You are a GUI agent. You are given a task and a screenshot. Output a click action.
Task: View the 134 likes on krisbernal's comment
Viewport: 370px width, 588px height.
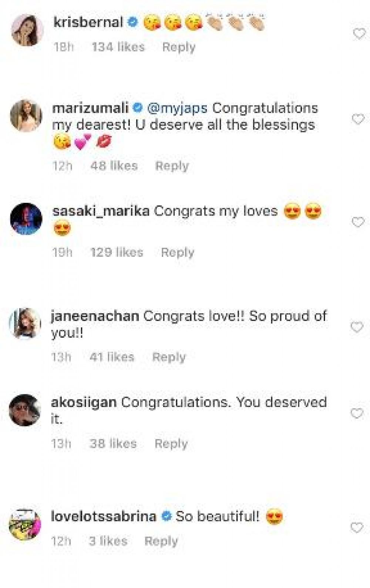pyautogui.click(x=118, y=47)
